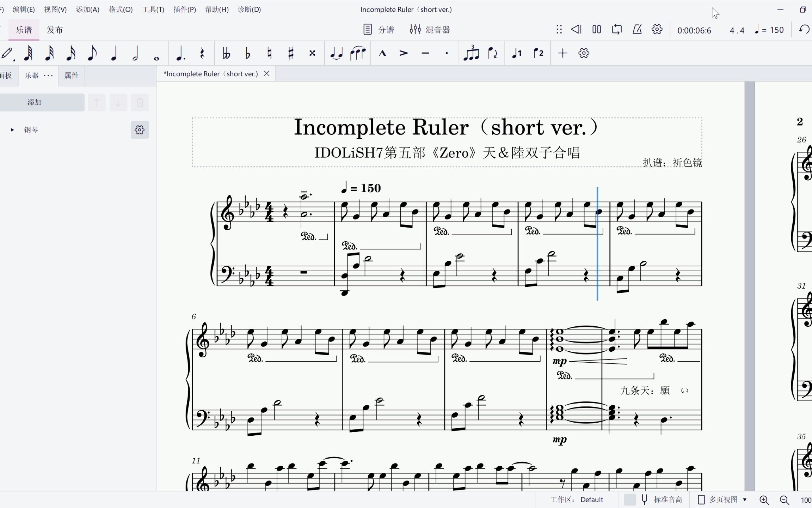
Task: Add marcato articulation
Action: point(382,53)
